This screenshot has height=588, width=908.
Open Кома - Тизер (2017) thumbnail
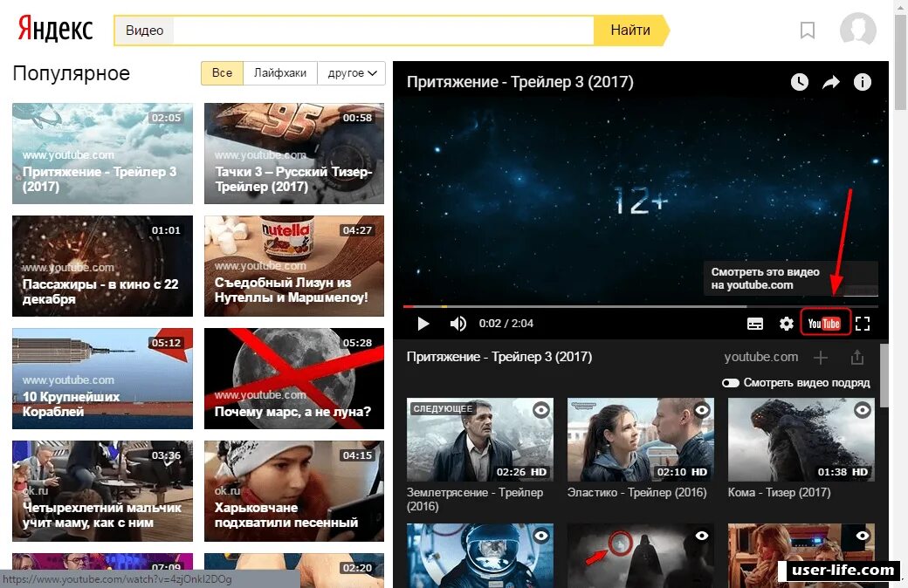pos(801,440)
